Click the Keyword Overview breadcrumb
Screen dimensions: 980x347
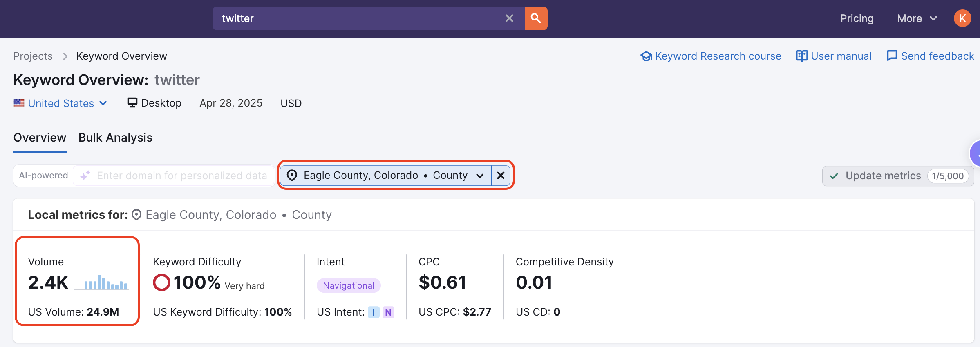pyautogui.click(x=122, y=56)
